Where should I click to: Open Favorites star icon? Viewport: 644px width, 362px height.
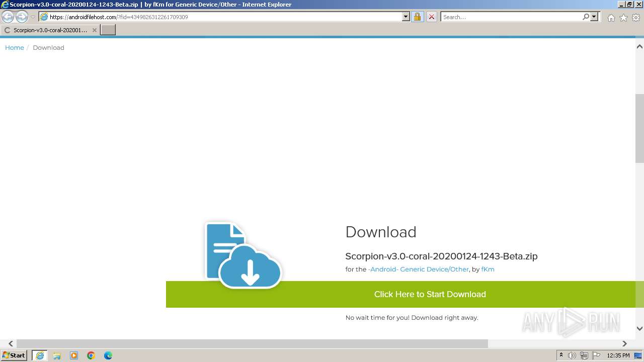623,18
